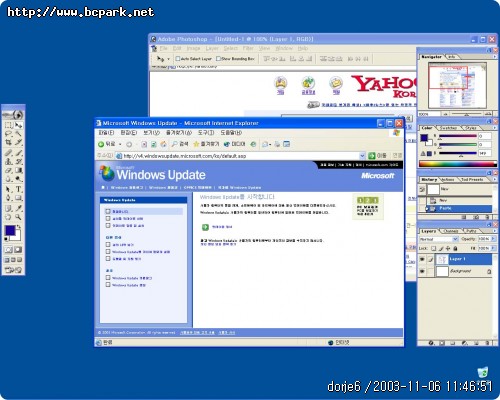Click the IE Print toolbar icon
500x400 pixels.
coord(277,144)
